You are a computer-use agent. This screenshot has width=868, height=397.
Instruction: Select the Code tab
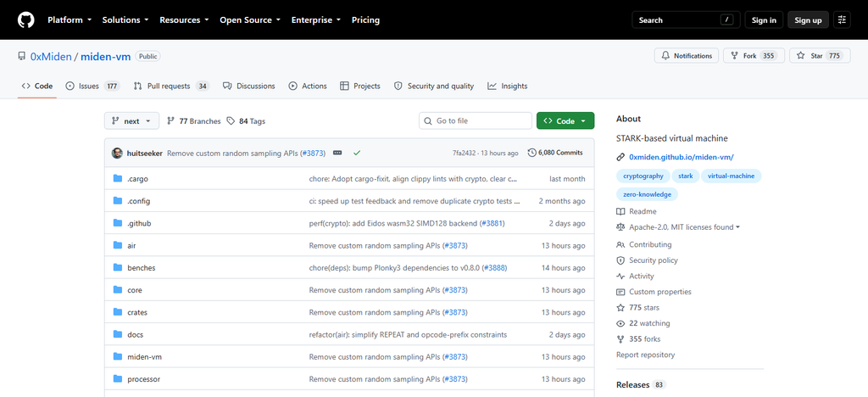[x=37, y=86]
